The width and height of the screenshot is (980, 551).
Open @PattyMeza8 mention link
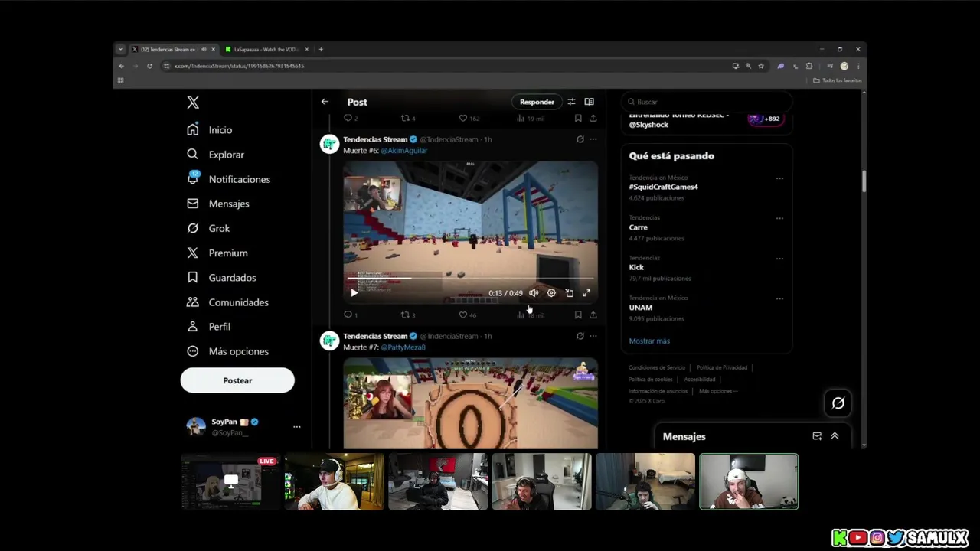(x=403, y=347)
